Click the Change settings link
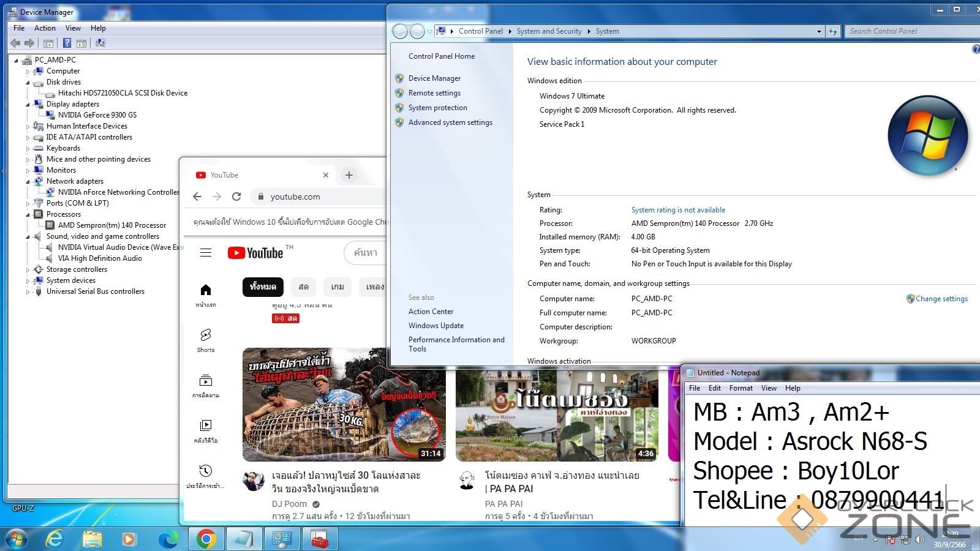 941,299
